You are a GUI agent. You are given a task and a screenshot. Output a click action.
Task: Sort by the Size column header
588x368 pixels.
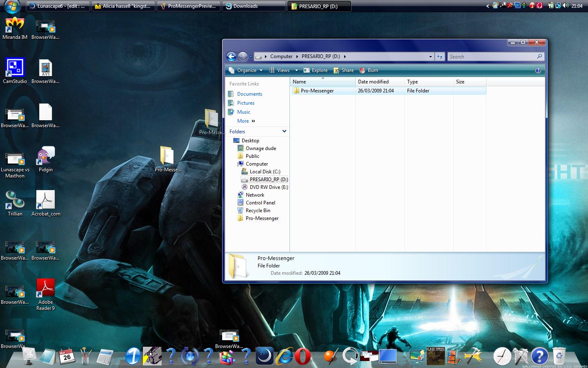470,82
